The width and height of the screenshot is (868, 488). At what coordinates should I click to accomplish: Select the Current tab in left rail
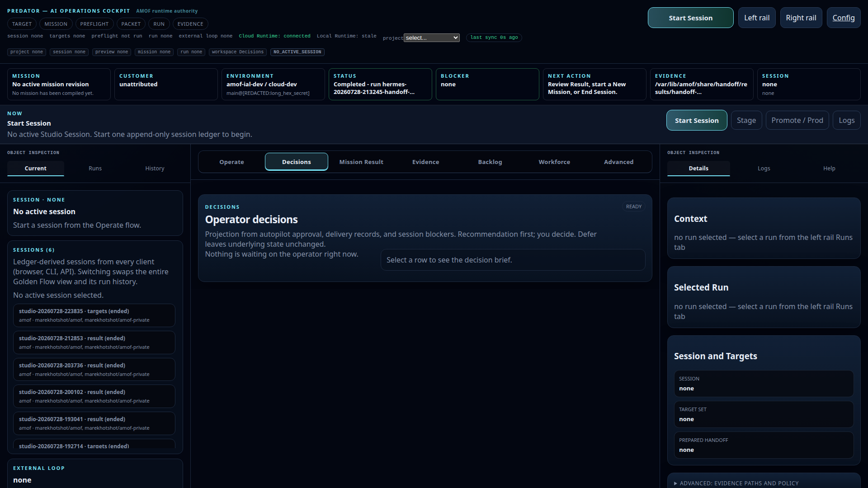point(36,168)
